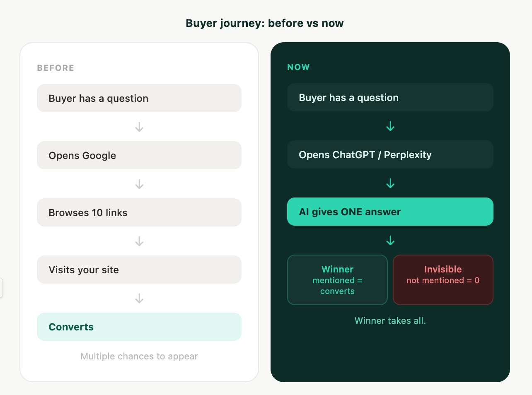Click the arrow below "Opens Google"
Image resolution: width=532 pixels, height=395 pixels.
tap(139, 184)
